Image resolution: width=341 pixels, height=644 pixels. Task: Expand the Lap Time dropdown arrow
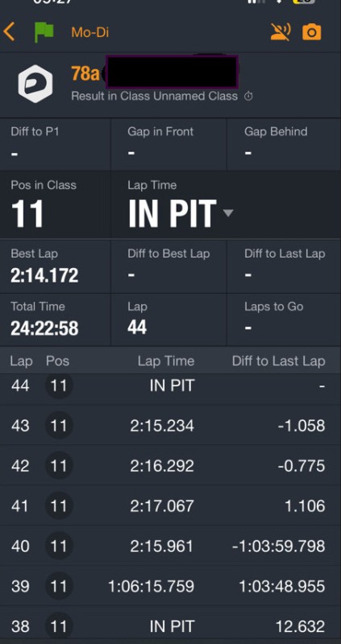point(228,213)
